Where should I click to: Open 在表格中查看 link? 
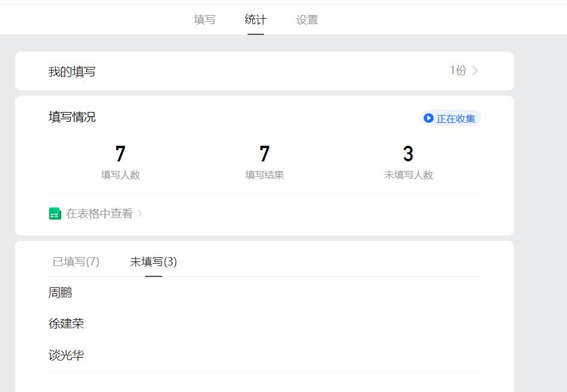pos(95,214)
